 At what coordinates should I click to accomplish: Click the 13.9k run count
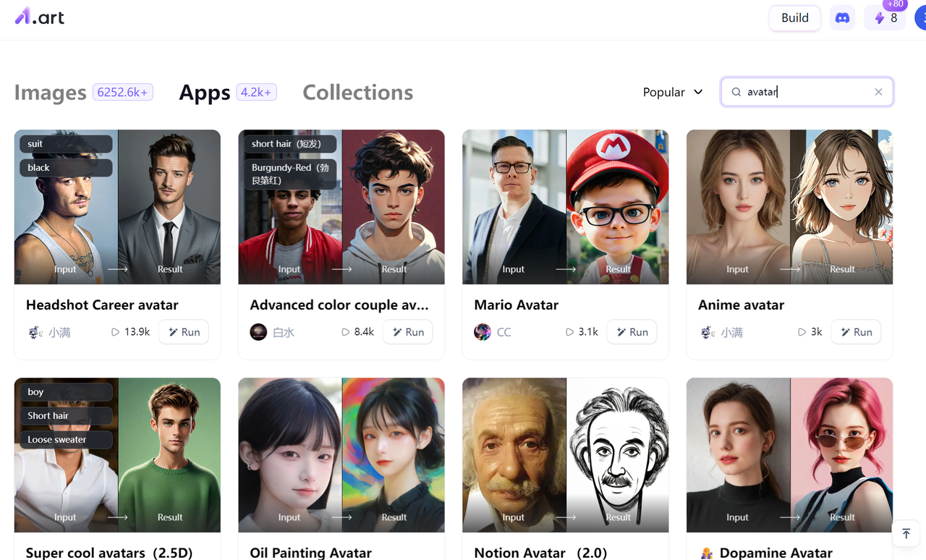137,332
